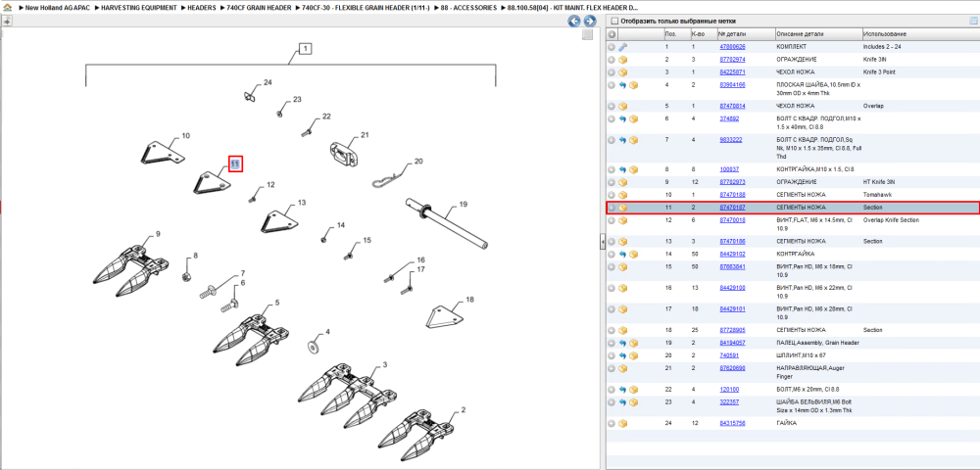Click the box icon for part 87663841
This screenshot has height=470, width=980.
623,266
